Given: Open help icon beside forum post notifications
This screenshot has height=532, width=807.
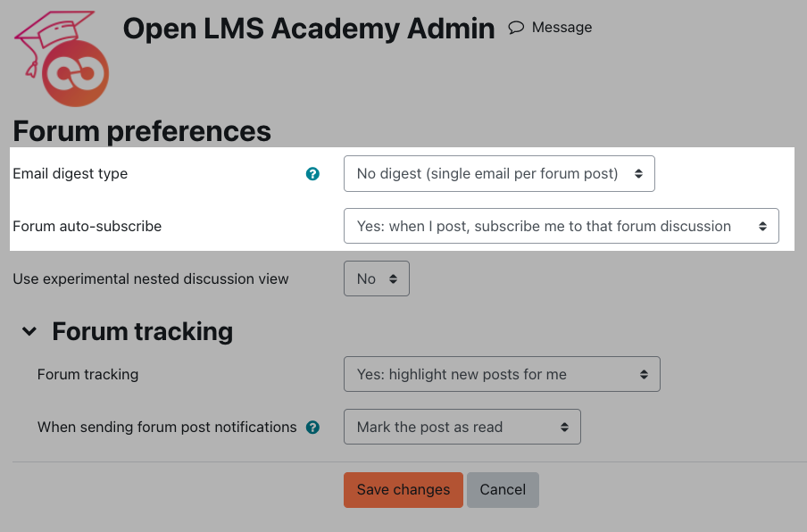Looking at the screenshot, I should [312, 427].
